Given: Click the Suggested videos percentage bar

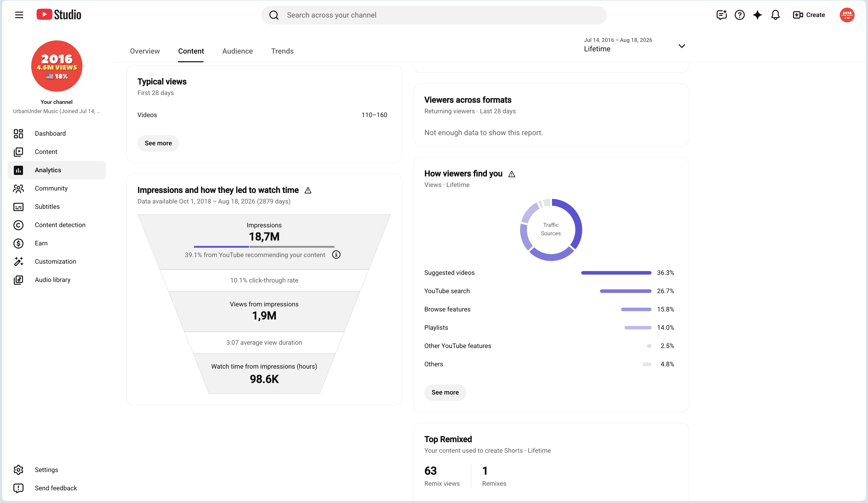Looking at the screenshot, I should [616, 273].
